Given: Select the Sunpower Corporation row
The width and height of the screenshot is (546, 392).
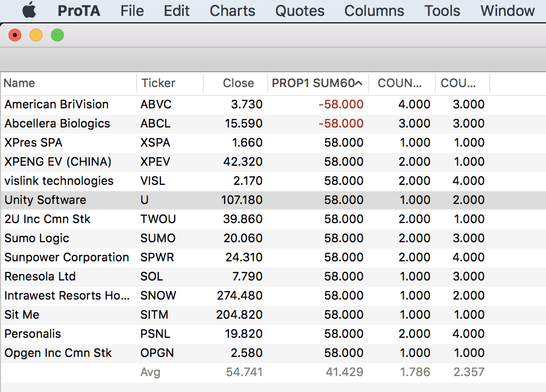Looking at the screenshot, I should 66,258.
